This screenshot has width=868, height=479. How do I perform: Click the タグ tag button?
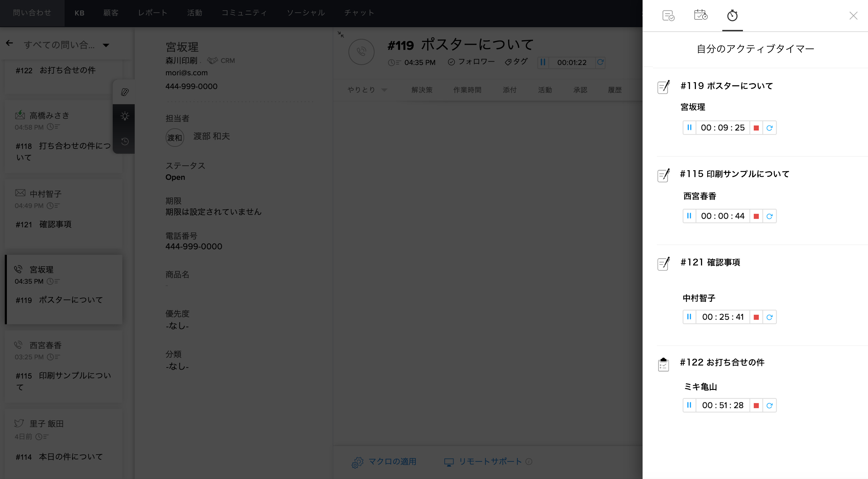click(516, 62)
